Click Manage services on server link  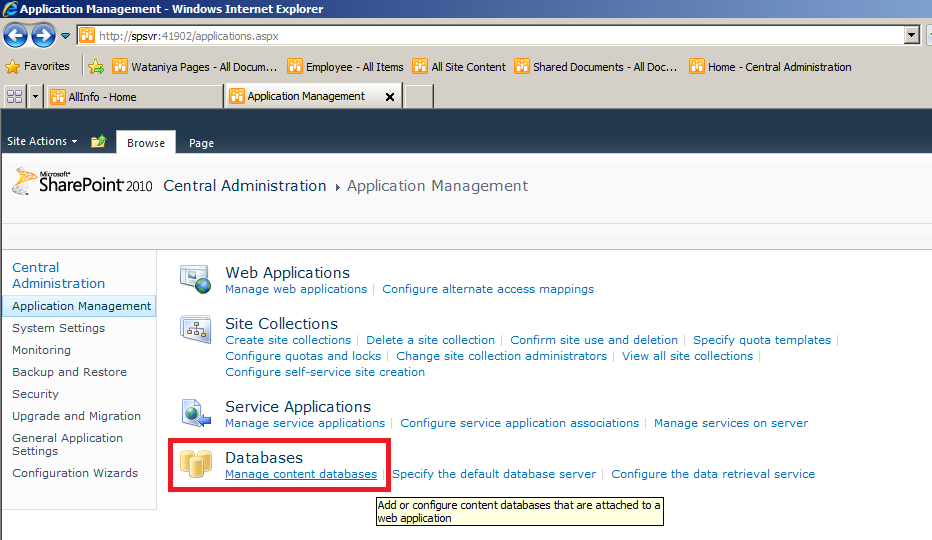[x=731, y=423]
